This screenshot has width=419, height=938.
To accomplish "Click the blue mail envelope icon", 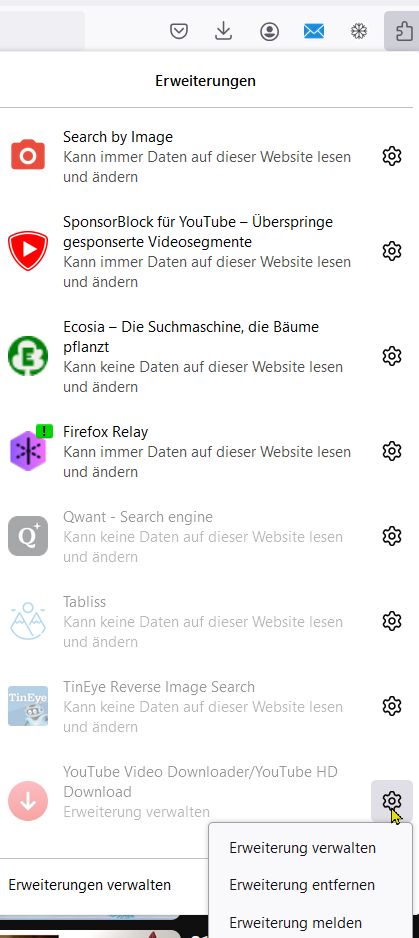I will [314, 31].
